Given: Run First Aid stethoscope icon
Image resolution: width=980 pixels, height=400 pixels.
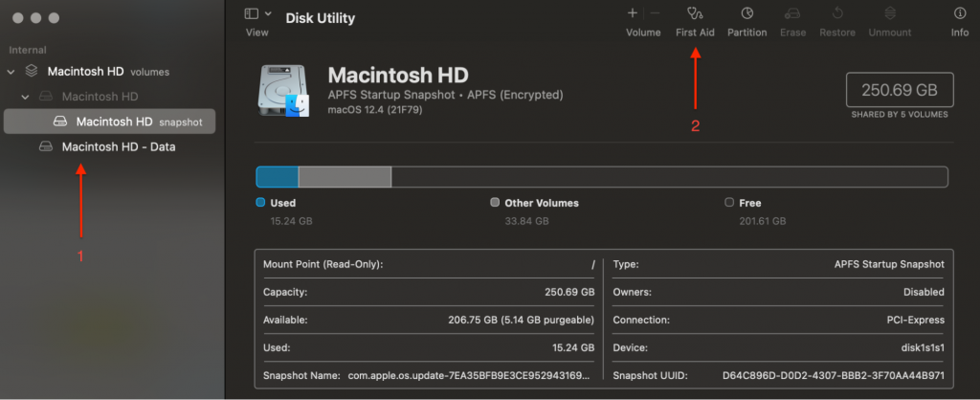Looking at the screenshot, I should coord(695,13).
